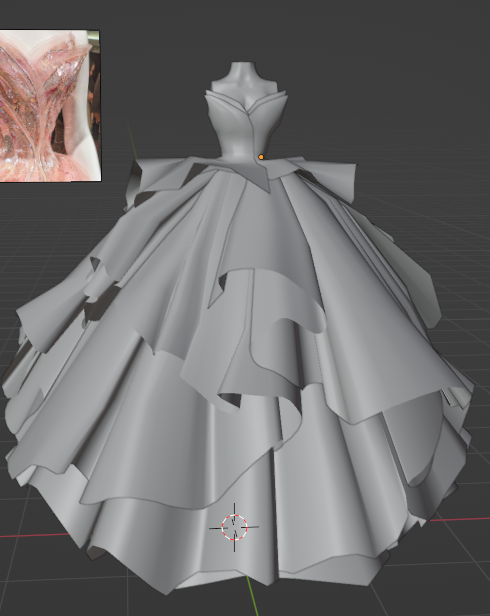Select the orange origin point at the waist

[x=261, y=157]
